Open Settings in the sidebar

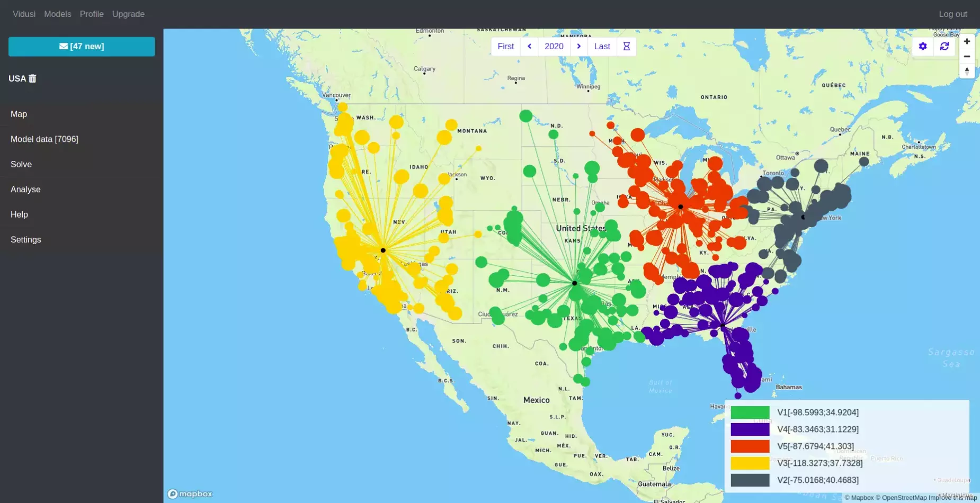[x=82, y=240]
